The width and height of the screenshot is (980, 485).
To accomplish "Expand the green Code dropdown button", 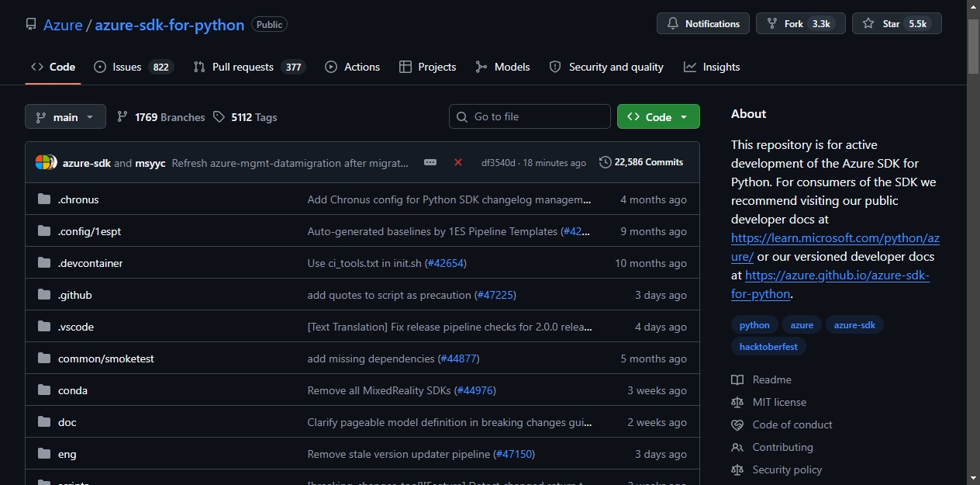I will click(658, 117).
